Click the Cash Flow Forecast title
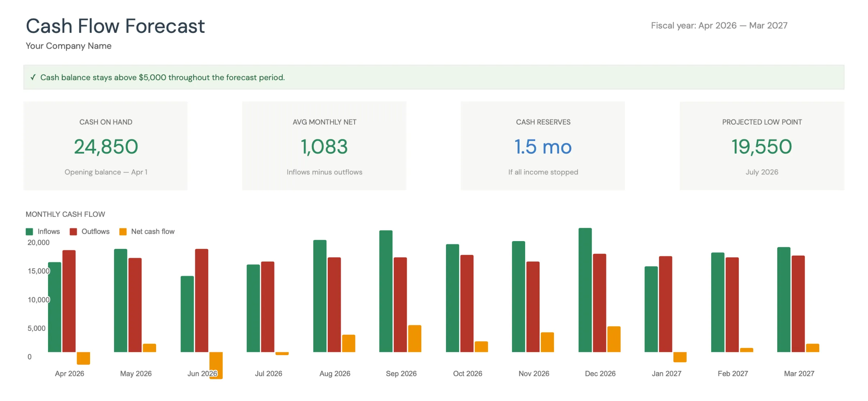Viewport: 868px width, 401px height. (x=115, y=26)
